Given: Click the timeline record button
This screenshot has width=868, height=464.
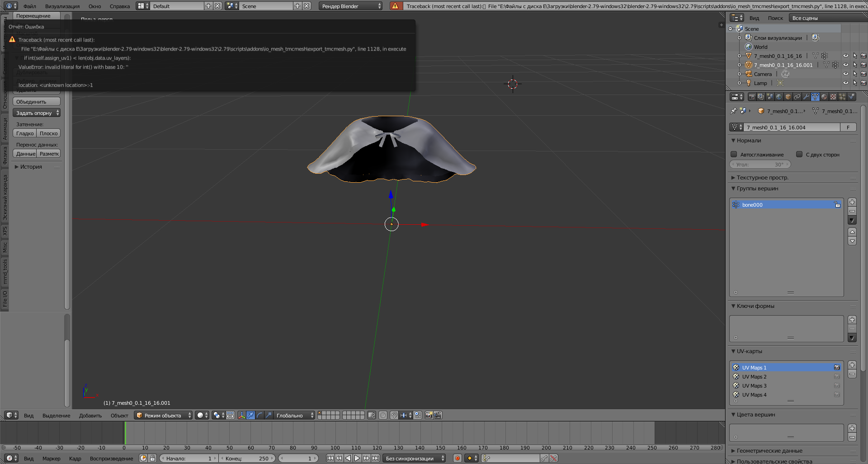Looking at the screenshot, I should [458, 458].
